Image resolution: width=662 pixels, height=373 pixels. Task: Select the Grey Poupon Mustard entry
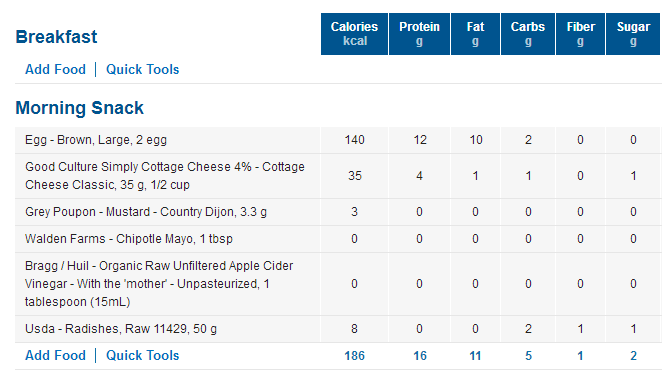[x=146, y=212]
